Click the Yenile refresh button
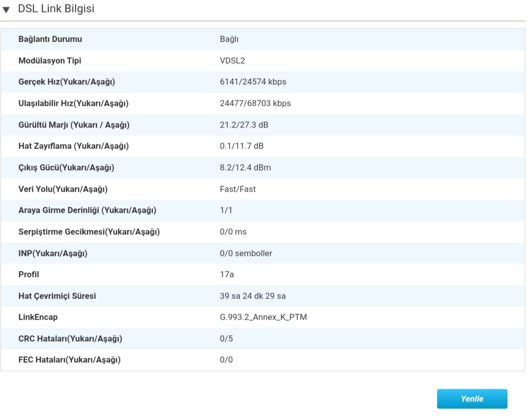Screen dimensions: 528x420 click(472, 398)
